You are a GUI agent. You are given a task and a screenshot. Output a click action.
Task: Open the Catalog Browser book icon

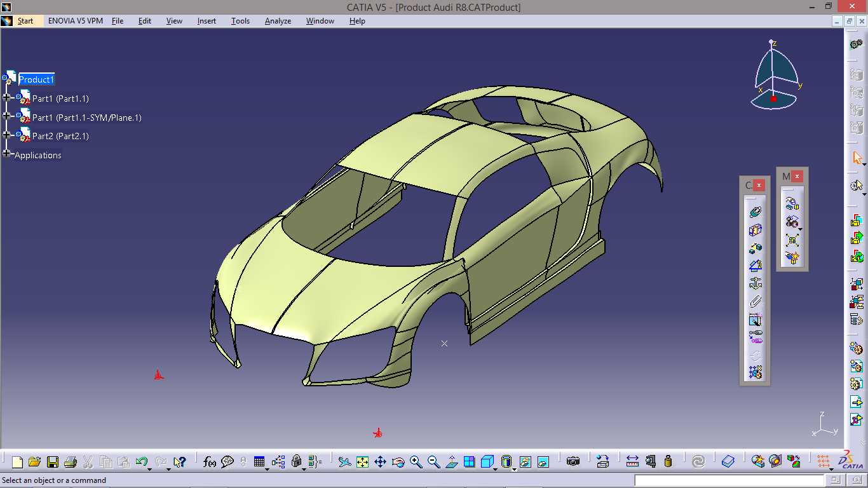728,462
